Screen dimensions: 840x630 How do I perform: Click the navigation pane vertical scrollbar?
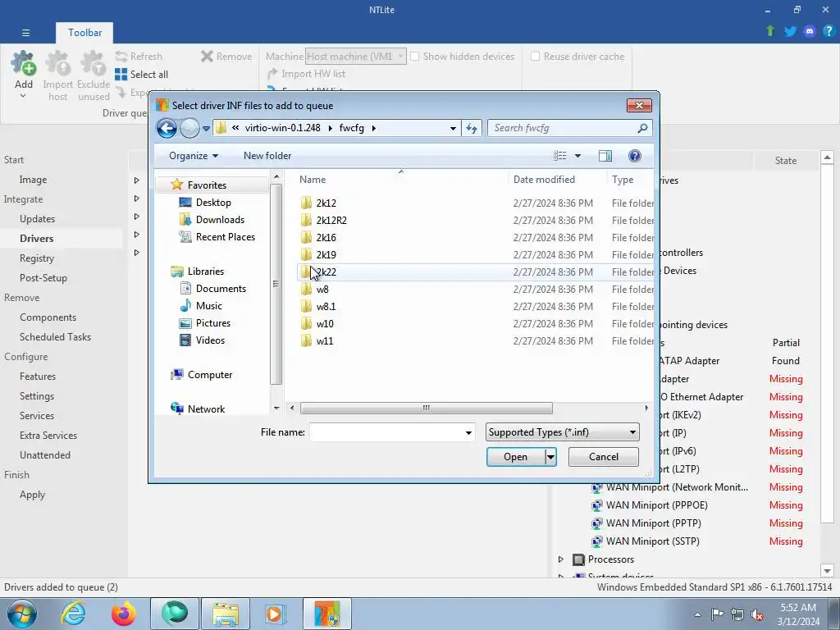click(276, 284)
